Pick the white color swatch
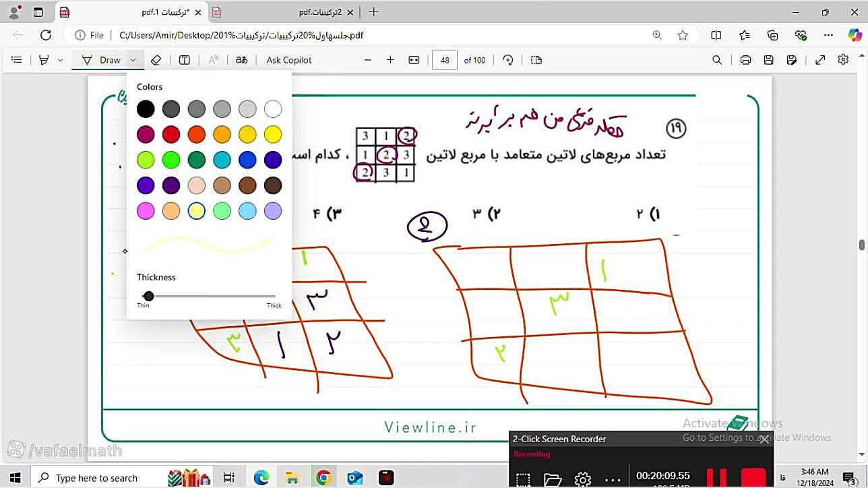Viewport: 868px width, 488px height. tap(273, 109)
